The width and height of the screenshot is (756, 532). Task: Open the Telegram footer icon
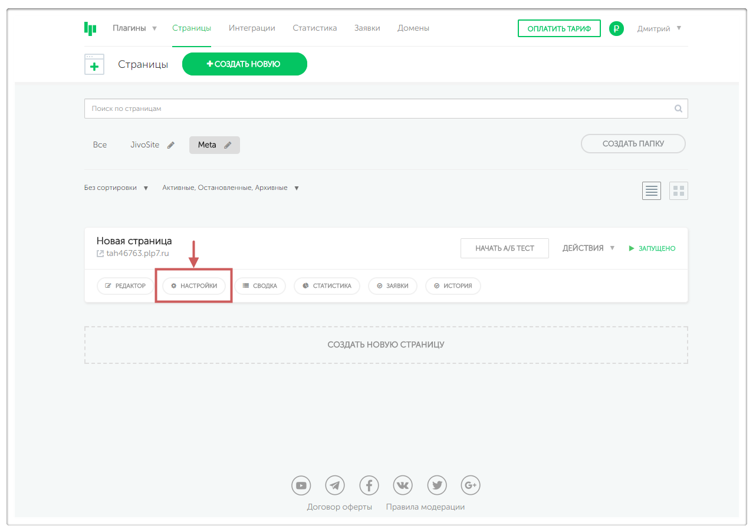pyautogui.click(x=335, y=485)
